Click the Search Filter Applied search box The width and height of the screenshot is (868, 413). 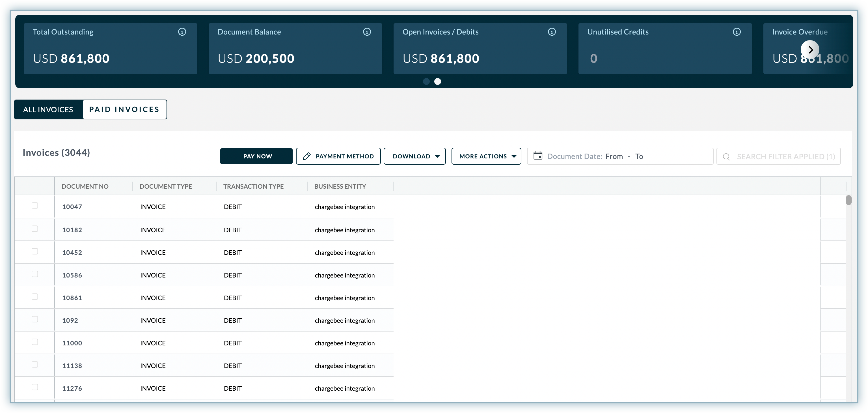pos(778,156)
